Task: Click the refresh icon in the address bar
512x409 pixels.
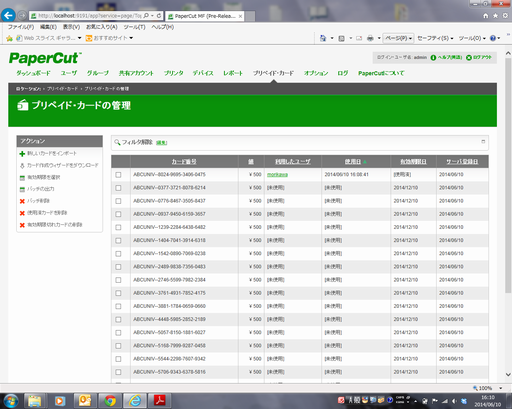Action: coord(159,16)
